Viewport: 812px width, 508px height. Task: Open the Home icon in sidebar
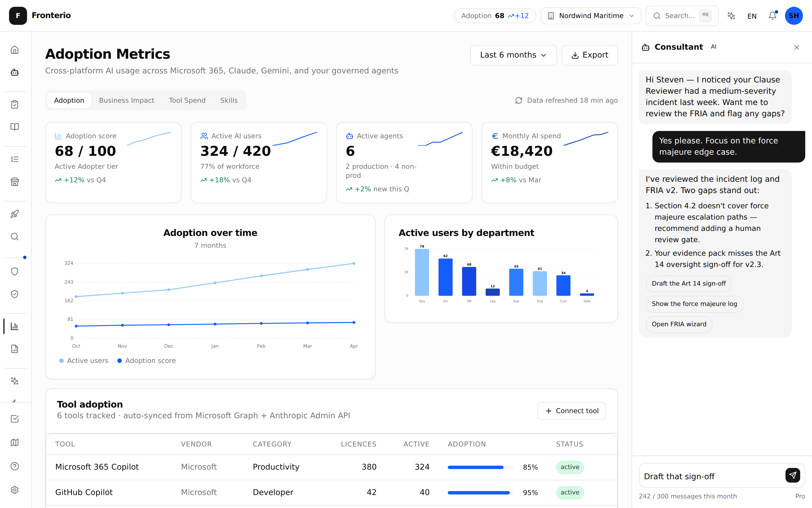pos(15,50)
